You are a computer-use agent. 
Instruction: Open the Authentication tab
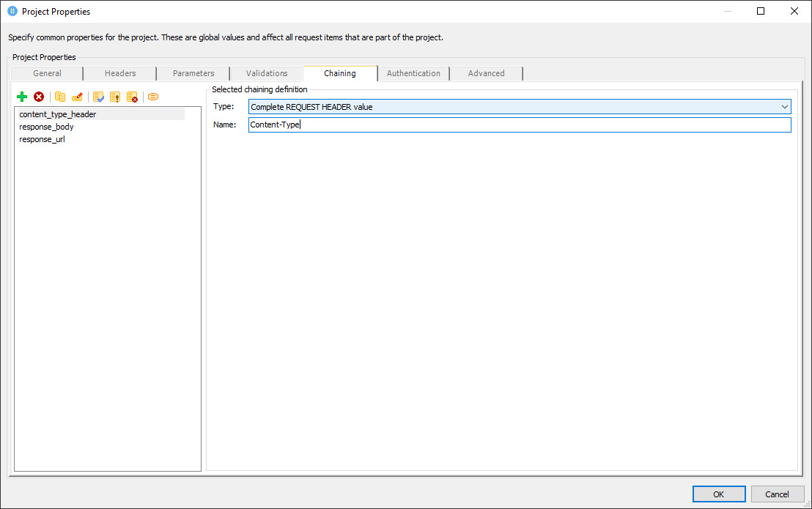[x=413, y=73]
